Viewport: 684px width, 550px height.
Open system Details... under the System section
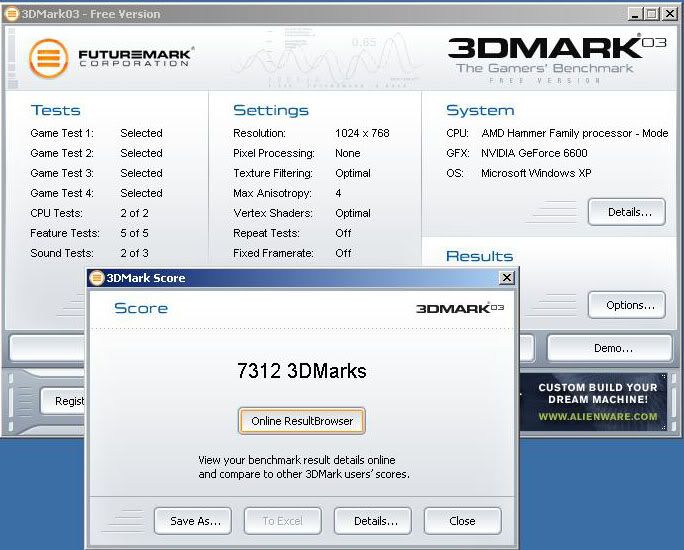(x=627, y=212)
